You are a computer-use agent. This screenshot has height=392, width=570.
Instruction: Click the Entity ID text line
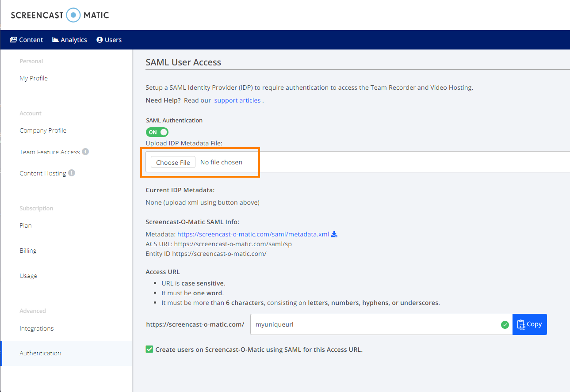pyautogui.click(x=206, y=254)
